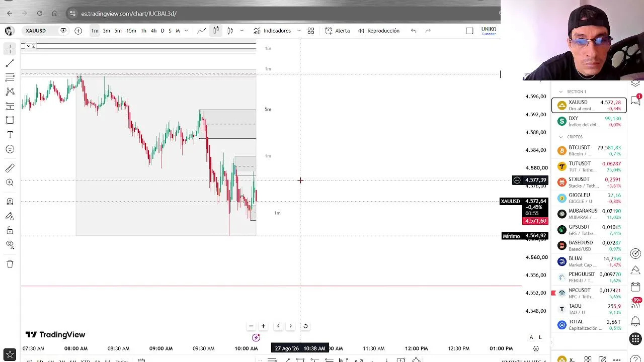The height and width of the screenshot is (362, 644).
Task: Zoom in the chart with plus button
Action: (x=263, y=326)
